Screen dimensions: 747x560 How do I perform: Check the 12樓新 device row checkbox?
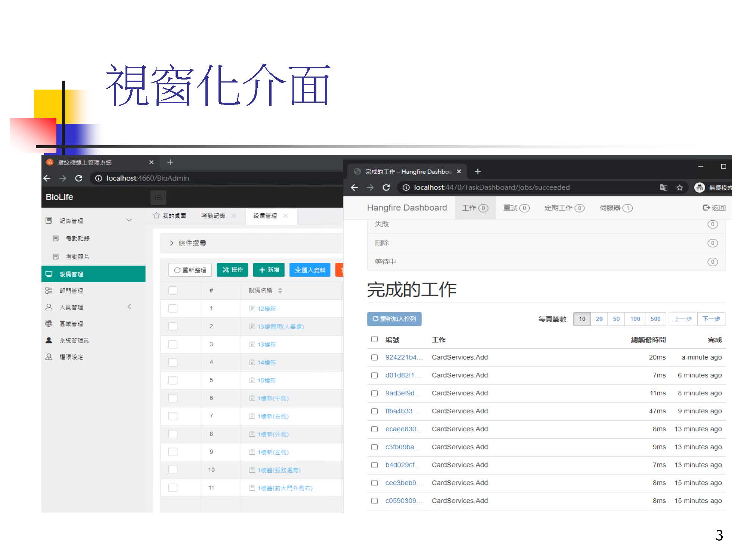[x=173, y=308]
